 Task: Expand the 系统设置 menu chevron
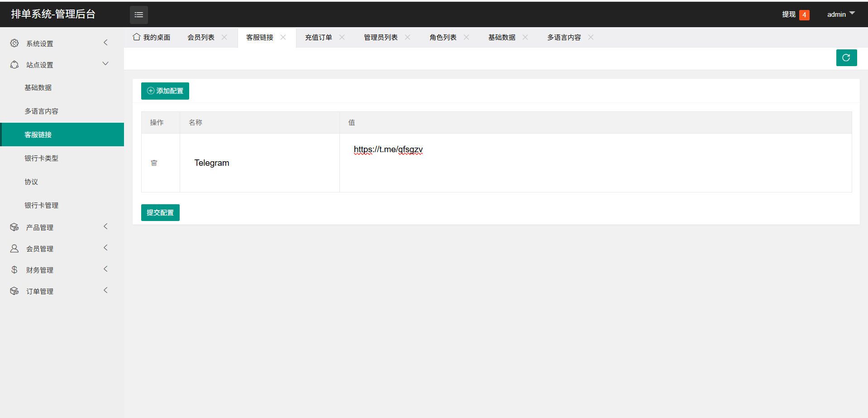[x=105, y=43]
